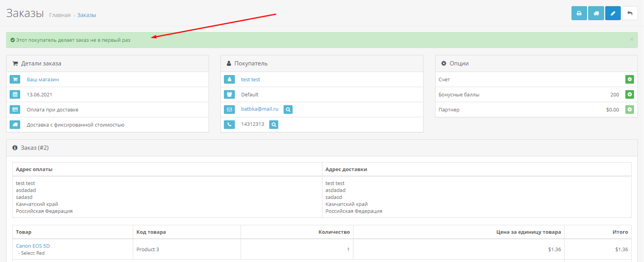Click the Партнер amount $0.00

tap(613, 110)
